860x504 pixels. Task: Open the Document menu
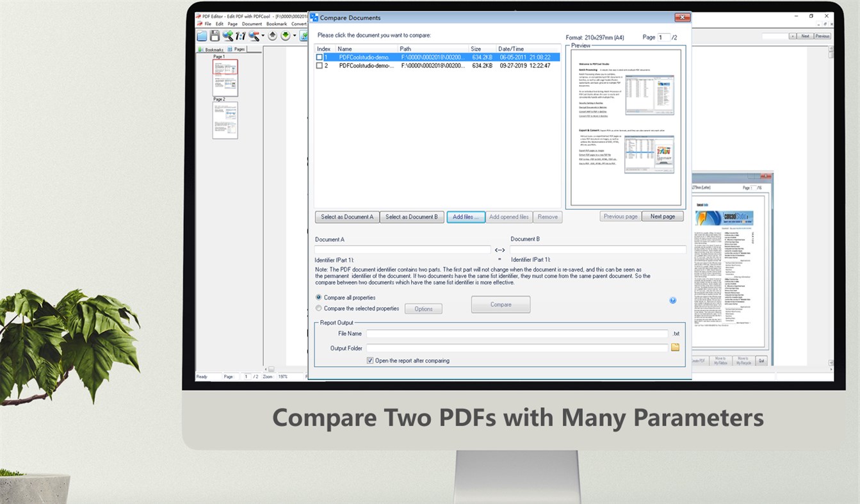(252, 24)
